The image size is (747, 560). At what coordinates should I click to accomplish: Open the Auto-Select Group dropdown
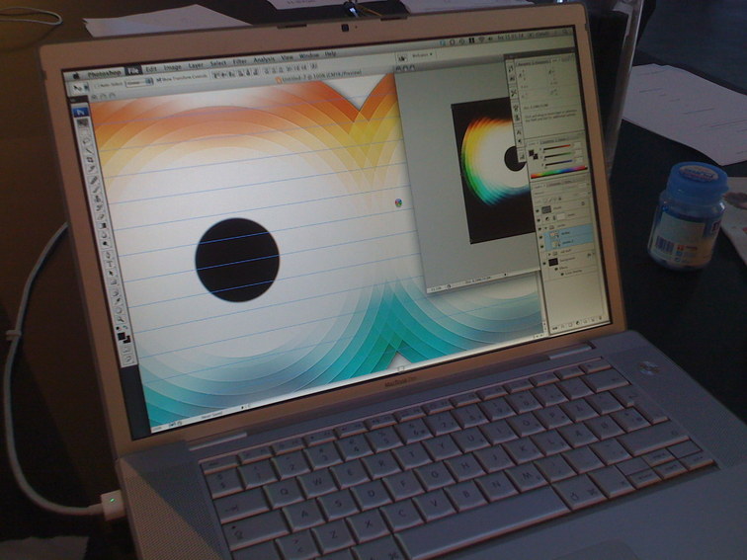[x=137, y=82]
